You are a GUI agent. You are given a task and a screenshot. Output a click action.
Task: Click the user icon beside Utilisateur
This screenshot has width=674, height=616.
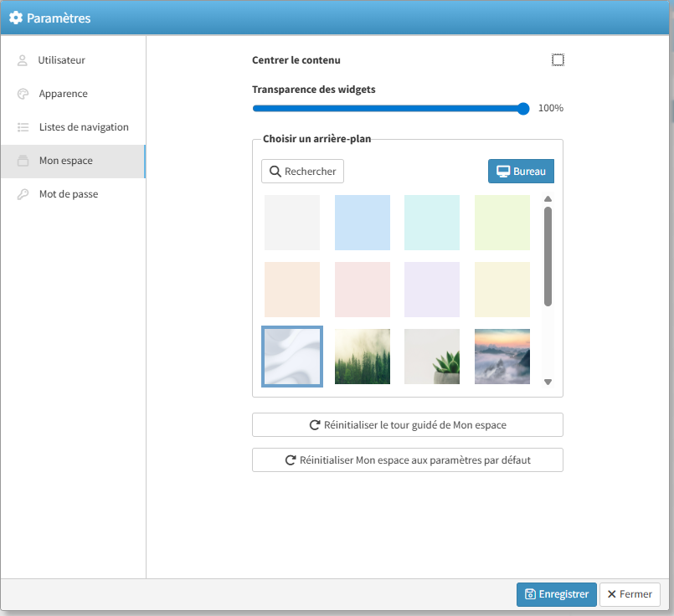tap(23, 60)
